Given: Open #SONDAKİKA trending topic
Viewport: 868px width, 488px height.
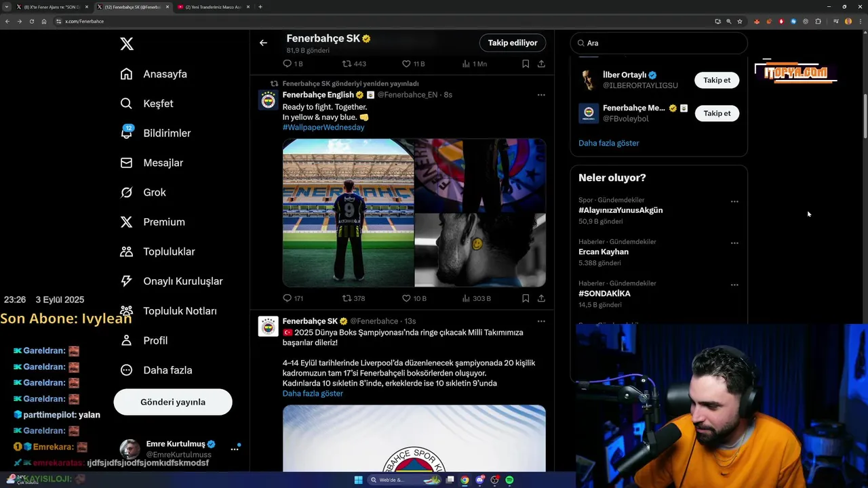Looking at the screenshot, I should [x=604, y=293].
